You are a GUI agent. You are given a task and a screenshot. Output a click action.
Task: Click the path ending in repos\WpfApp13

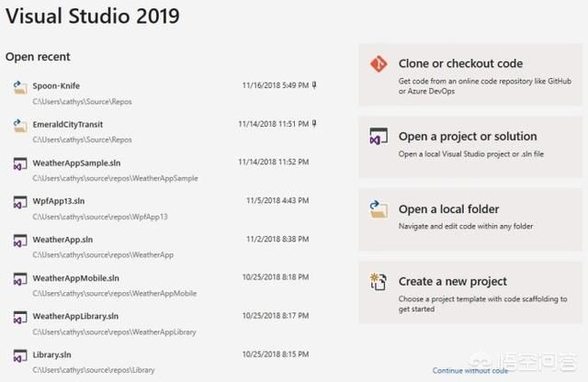[x=100, y=217]
